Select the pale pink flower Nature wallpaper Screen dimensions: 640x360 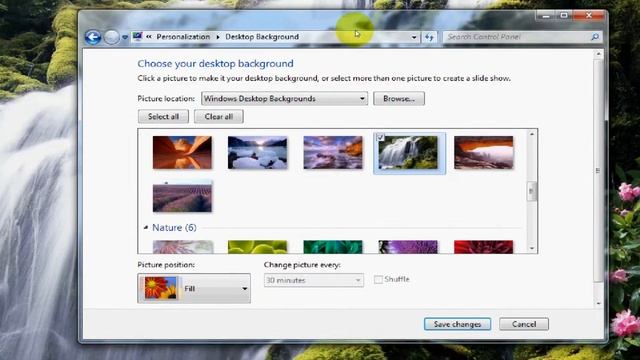pos(183,247)
